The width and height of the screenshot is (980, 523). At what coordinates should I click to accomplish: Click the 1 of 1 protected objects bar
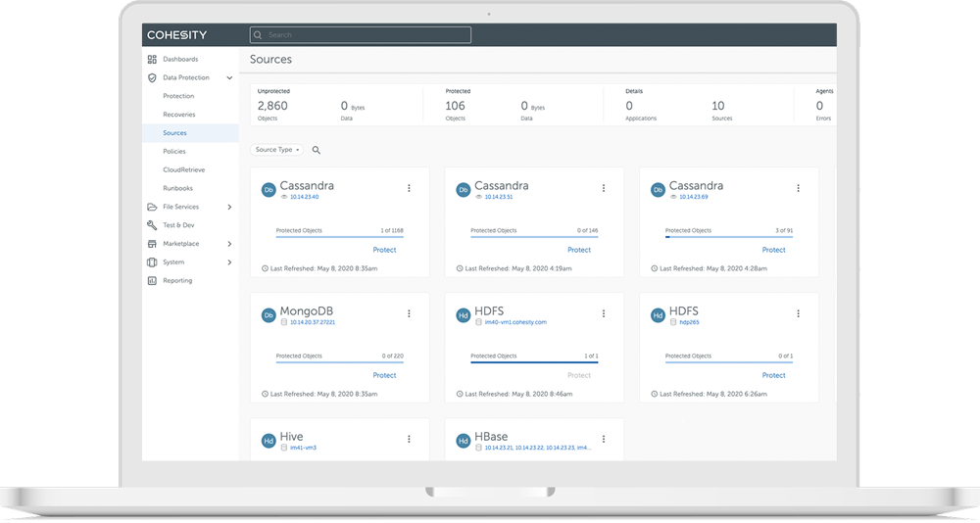click(x=534, y=362)
